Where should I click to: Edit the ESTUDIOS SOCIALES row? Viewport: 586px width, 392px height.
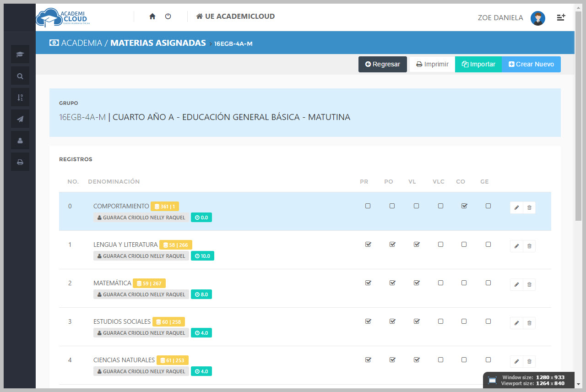click(x=517, y=323)
